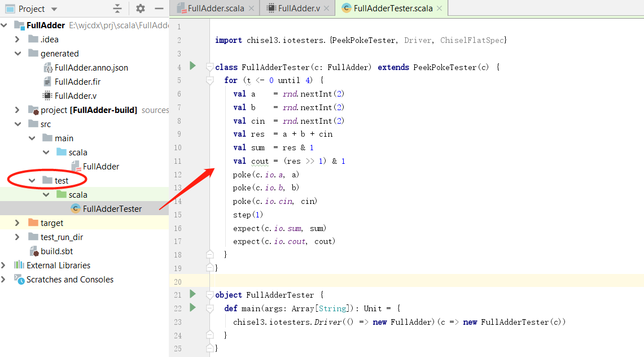The width and height of the screenshot is (644, 357).
Task: Click the Project panel window icon
Action: click(10, 8)
